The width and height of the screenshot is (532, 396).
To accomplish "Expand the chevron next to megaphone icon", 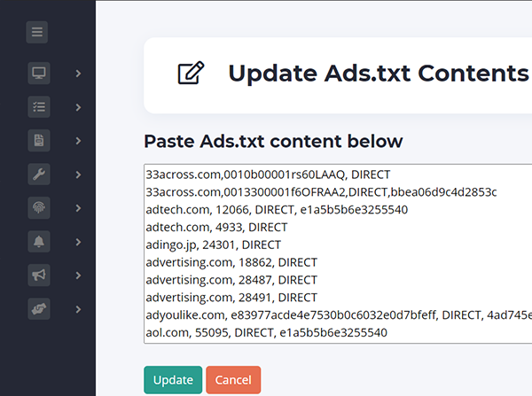I will tap(78, 276).
